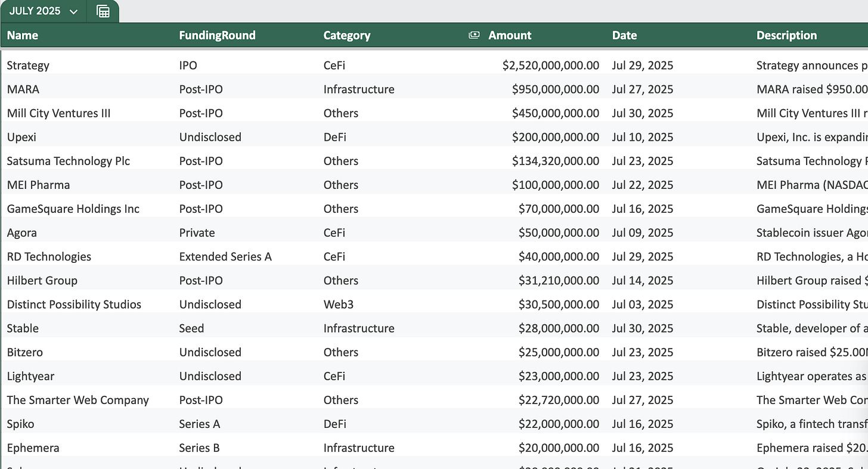
Task: Select the Mill City Ventures III cell
Action: coord(58,113)
